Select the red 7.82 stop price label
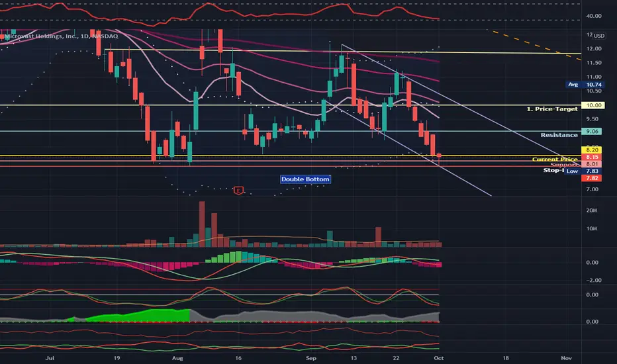This screenshot has height=364, width=617. 591,178
